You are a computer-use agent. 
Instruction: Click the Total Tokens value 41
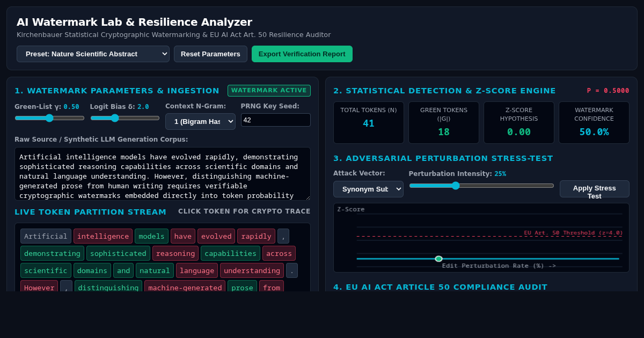[369, 123]
